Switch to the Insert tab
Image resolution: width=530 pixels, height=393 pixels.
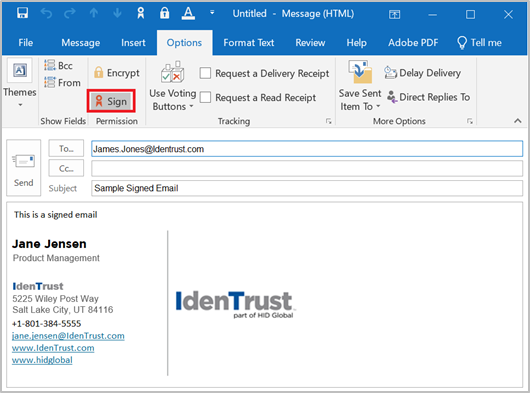133,43
